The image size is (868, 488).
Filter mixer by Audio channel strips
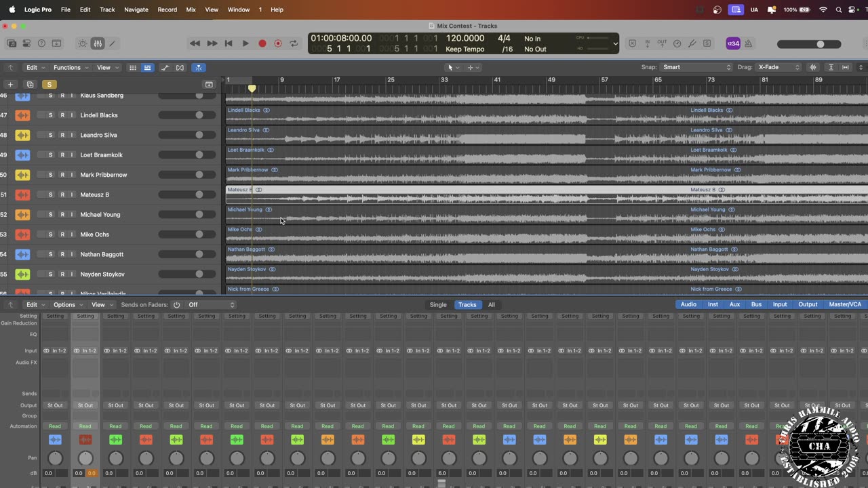pyautogui.click(x=688, y=304)
